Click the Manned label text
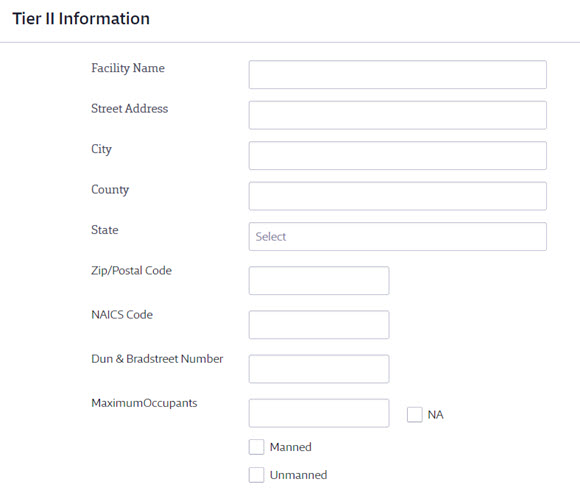Viewport: 580px width, 489px height. pyautogui.click(x=291, y=447)
